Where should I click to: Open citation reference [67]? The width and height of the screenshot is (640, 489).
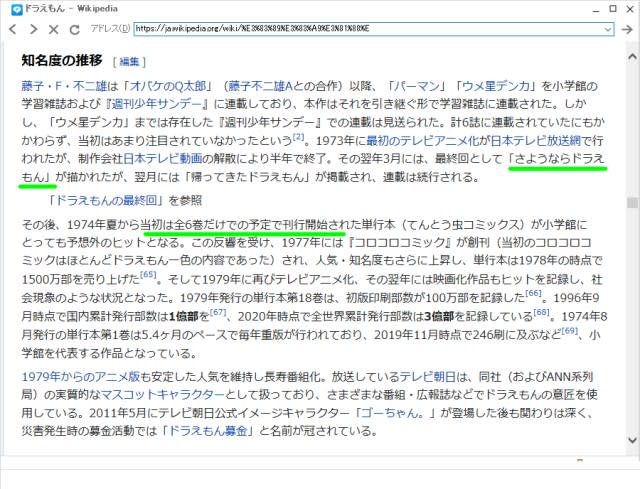[x=218, y=312]
